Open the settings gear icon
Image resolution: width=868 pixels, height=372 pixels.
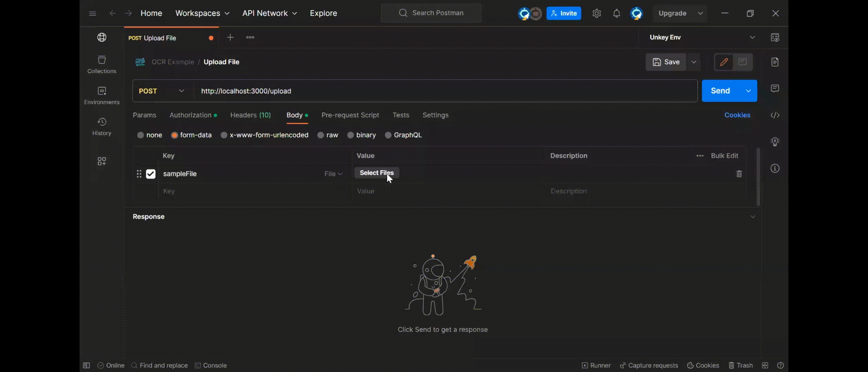tap(596, 13)
